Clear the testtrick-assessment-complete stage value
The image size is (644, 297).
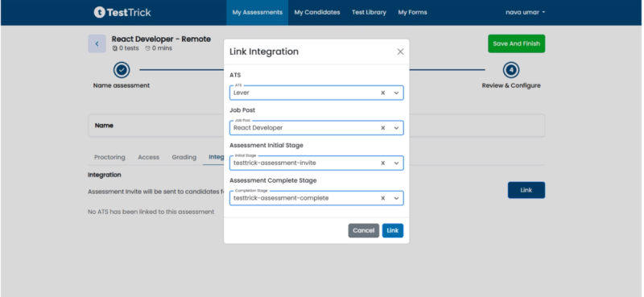[x=383, y=198]
